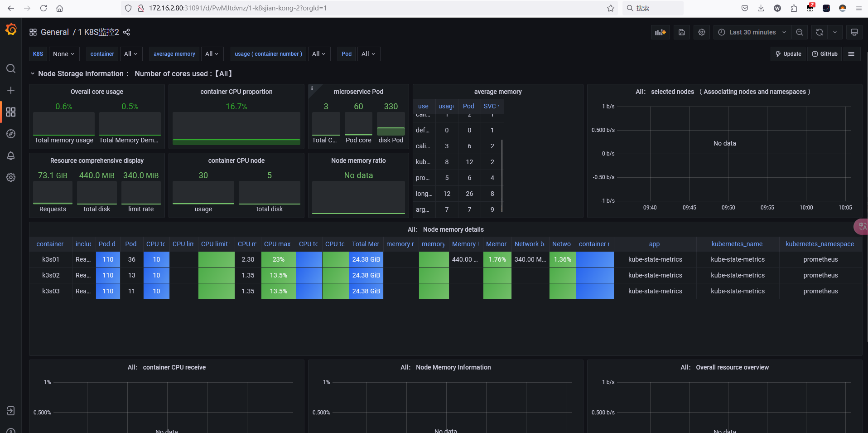
Task: Click the Update link button
Action: [788, 54]
